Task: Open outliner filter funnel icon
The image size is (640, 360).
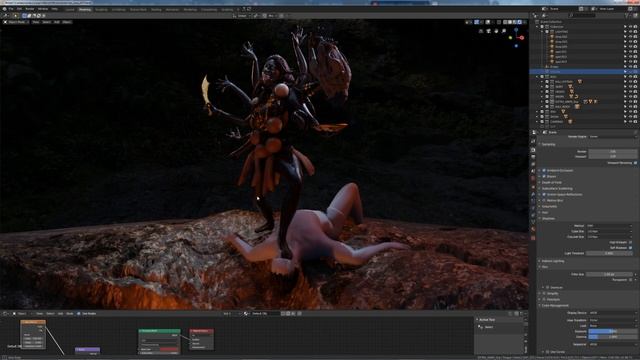Action: (x=627, y=16)
